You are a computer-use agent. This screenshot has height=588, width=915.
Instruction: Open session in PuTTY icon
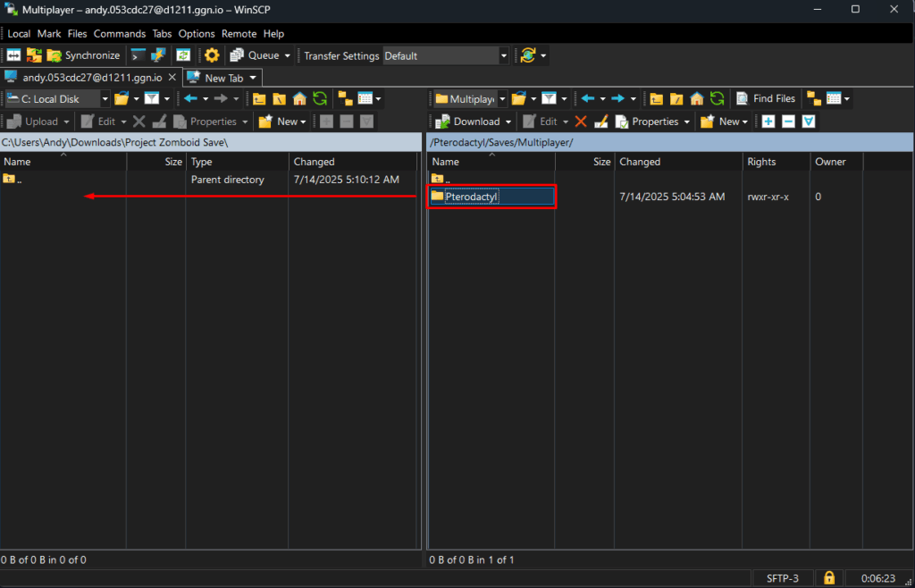pos(158,55)
